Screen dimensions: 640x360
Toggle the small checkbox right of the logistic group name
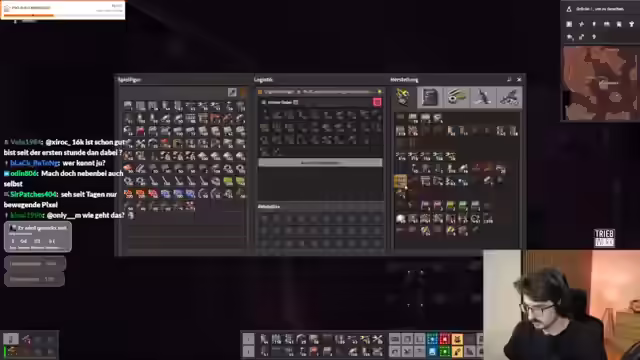296,102
